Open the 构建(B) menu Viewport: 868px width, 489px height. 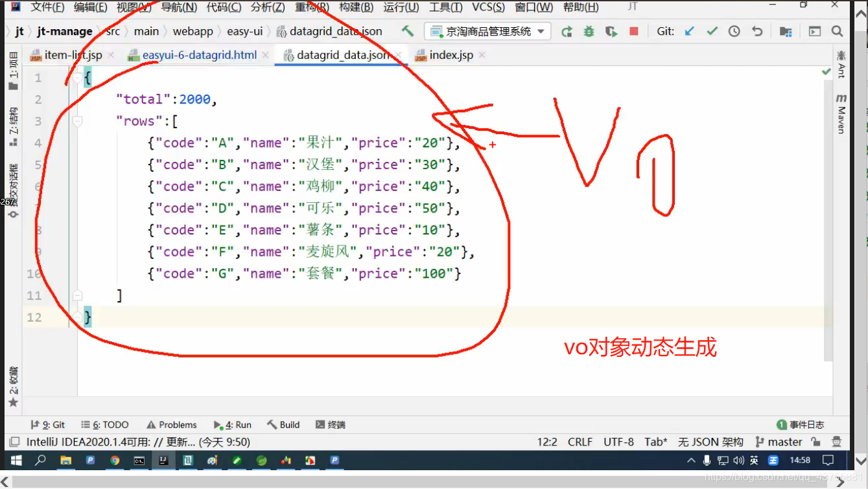click(357, 7)
